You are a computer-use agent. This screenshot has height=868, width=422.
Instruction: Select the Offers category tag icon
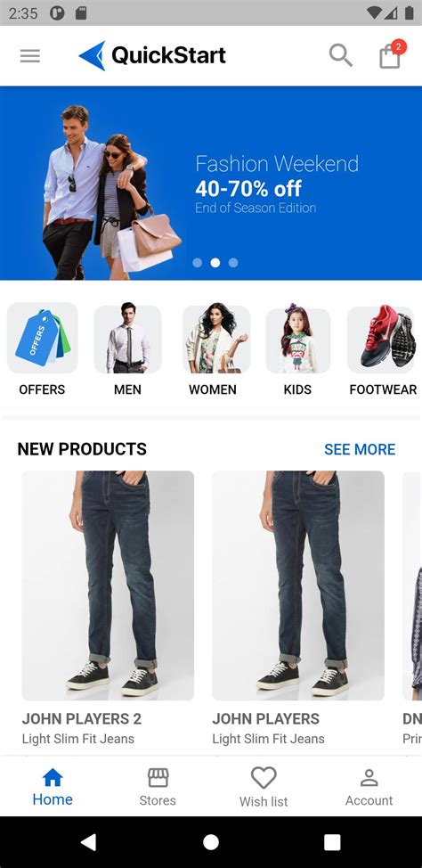click(x=43, y=338)
